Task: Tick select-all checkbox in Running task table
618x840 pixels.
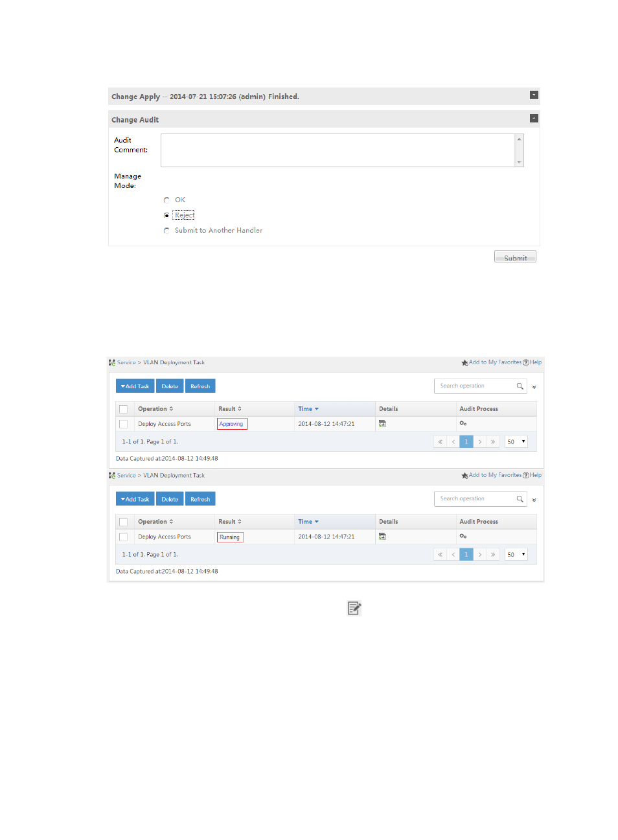Action: click(124, 522)
